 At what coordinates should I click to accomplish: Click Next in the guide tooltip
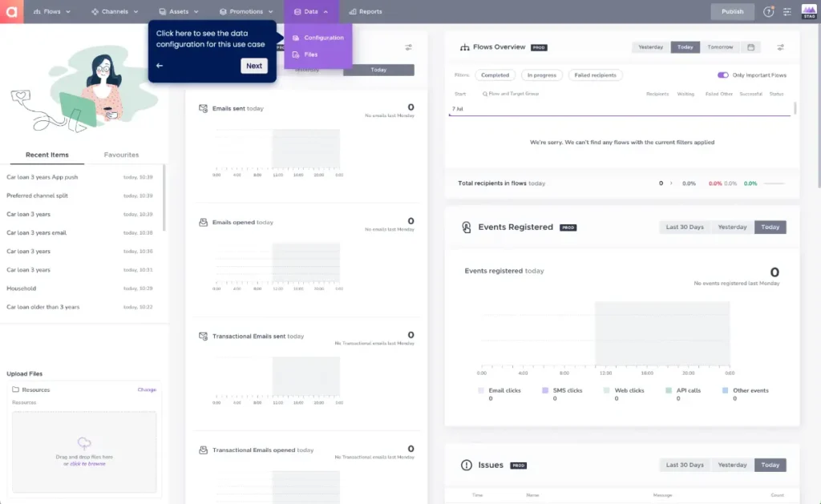253,66
